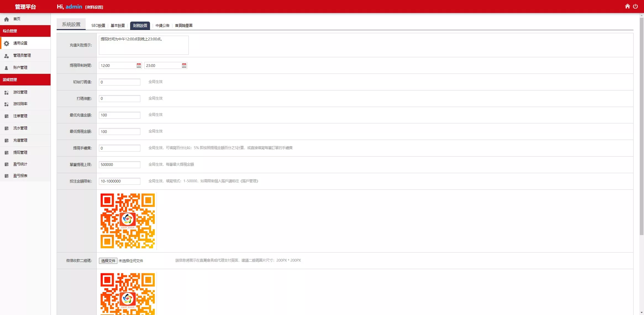Click the power logout icon top right
The width and height of the screenshot is (644, 315).
[x=635, y=6]
